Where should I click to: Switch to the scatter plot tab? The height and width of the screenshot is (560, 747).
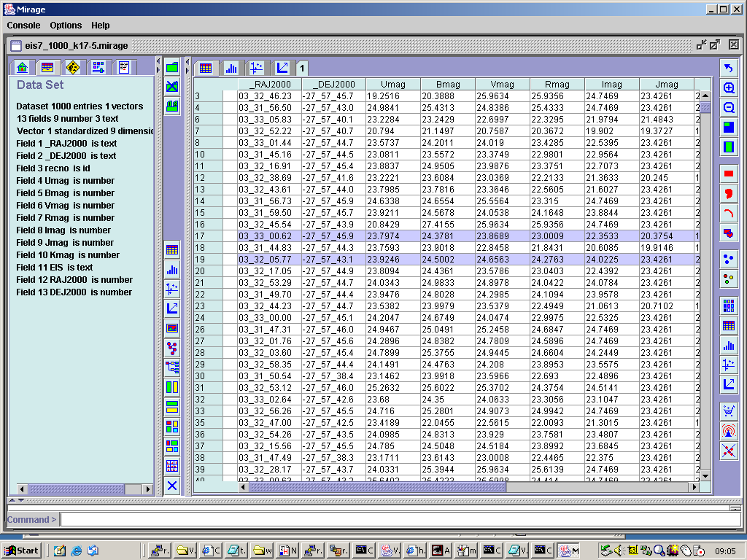tap(256, 69)
